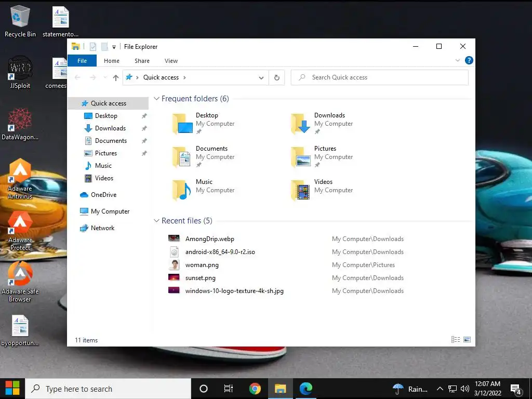
Task: Select the Adaware Safe Browser shortcut
Action: [x=20, y=282]
